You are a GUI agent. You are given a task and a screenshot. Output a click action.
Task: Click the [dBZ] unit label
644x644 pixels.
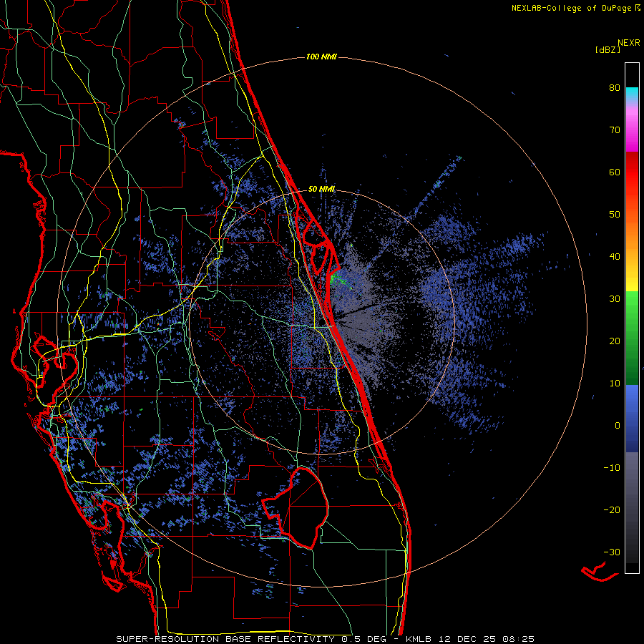pos(608,49)
